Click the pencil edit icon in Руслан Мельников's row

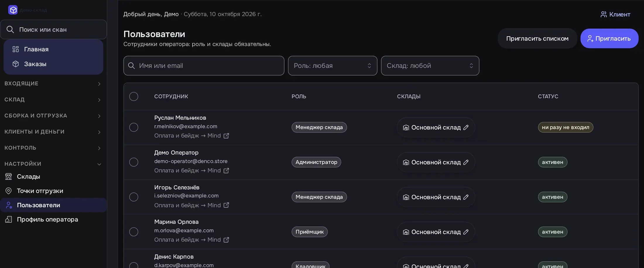[466, 127]
